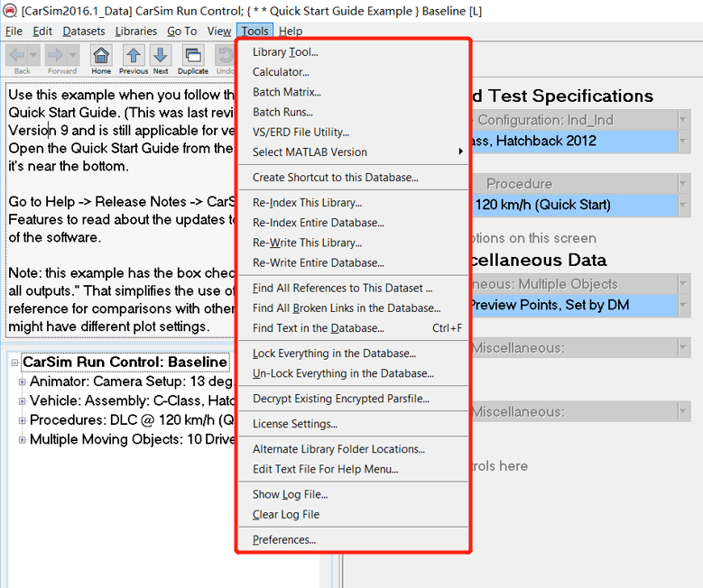Choose Re-Write This Library...
703x588 pixels.
pos(353,243)
